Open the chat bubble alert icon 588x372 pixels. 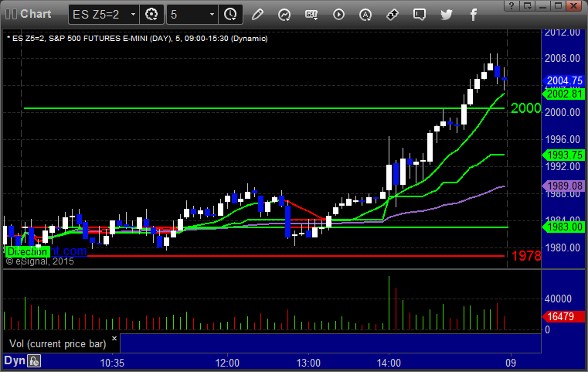[419, 14]
